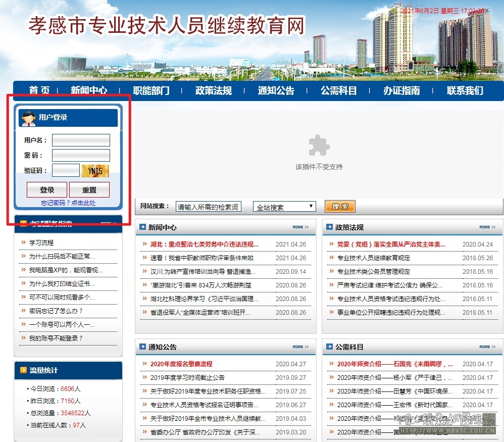Select 联系我们 in the top navigation
The height and width of the screenshot is (442, 504).
(x=465, y=90)
